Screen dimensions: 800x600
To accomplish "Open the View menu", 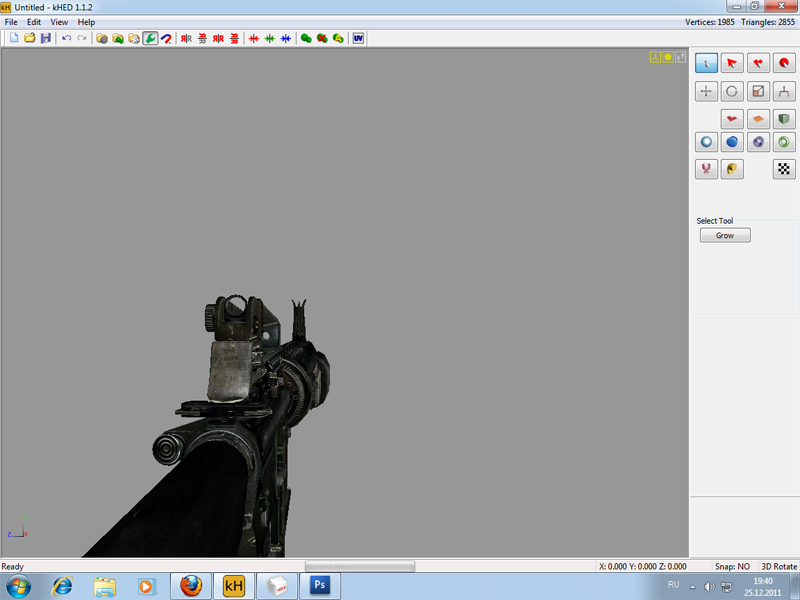I will pyautogui.click(x=59, y=22).
